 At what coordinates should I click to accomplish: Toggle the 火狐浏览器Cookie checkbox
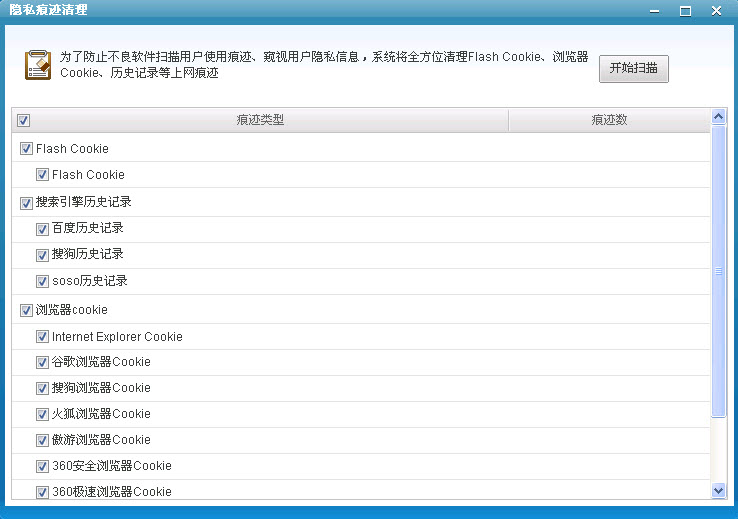coord(42,414)
